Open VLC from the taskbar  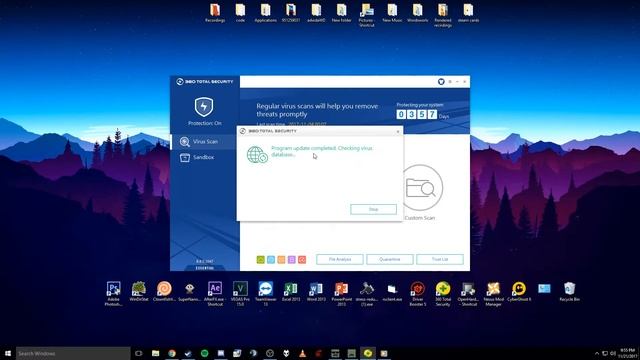pyautogui.click(x=302, y=353)
